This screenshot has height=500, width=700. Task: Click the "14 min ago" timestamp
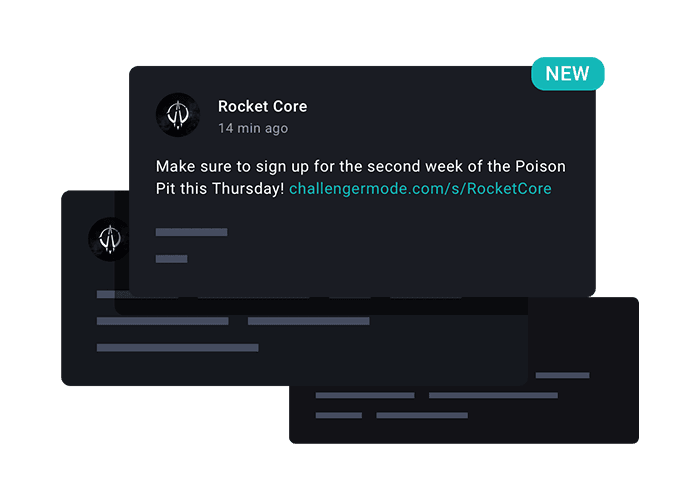pos(253,128)
